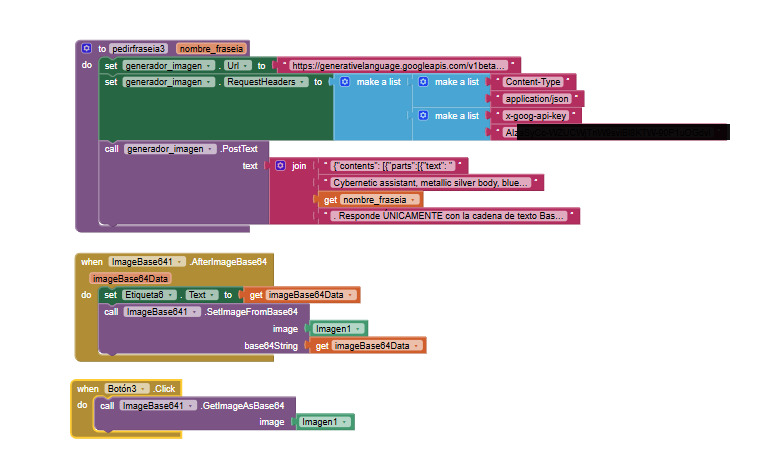
Task: Open the get nombre_fraseia variable dropdown
Action: click(x=415, y=200)
